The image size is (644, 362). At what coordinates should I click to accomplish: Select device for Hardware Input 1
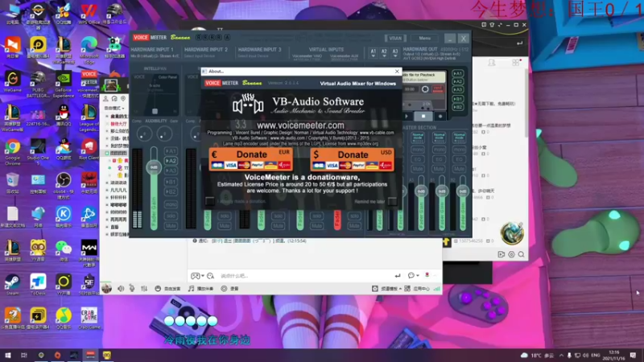click(x=155, y=56)
